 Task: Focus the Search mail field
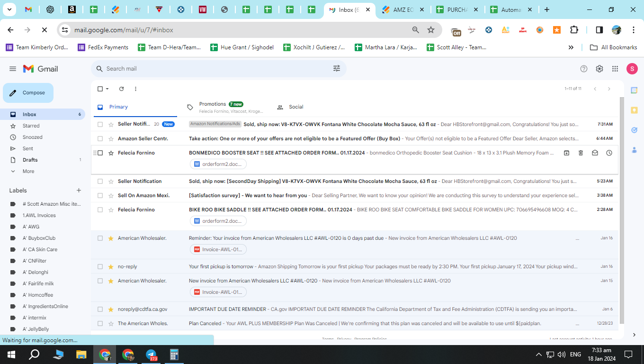pyautogui.click(x=218, y=69)
